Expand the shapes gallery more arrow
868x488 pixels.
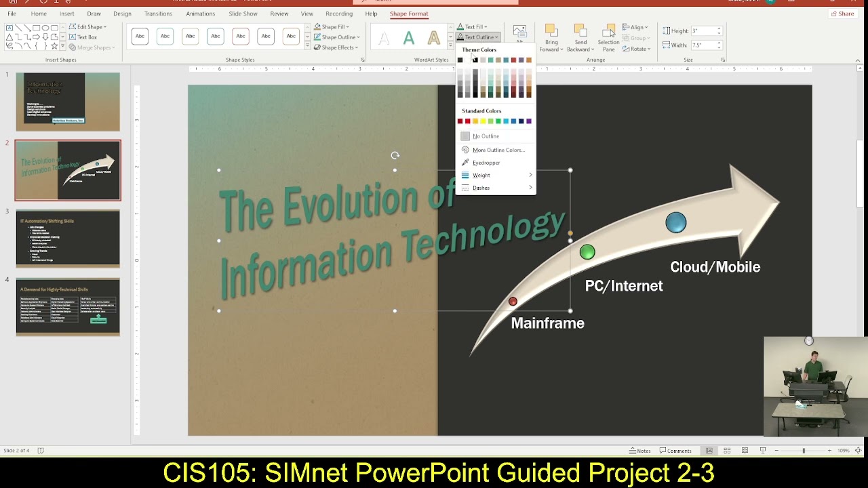tap(63, 46)
